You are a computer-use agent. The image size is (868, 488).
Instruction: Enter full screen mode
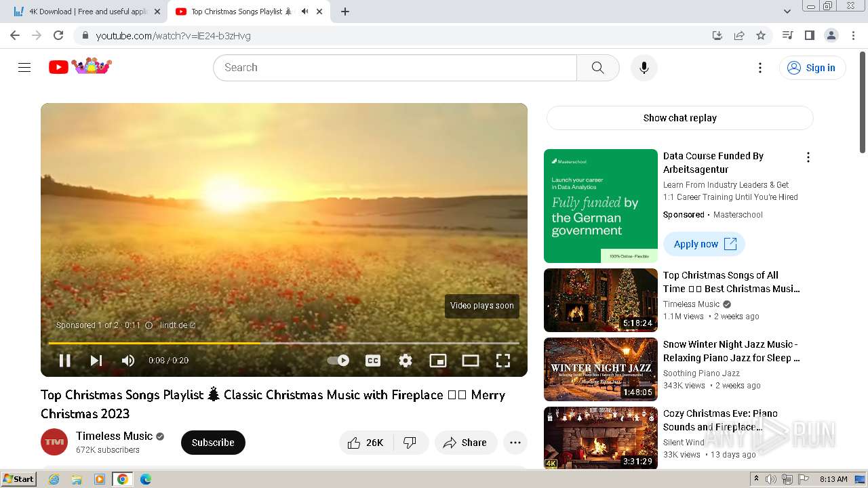(503, 361)
